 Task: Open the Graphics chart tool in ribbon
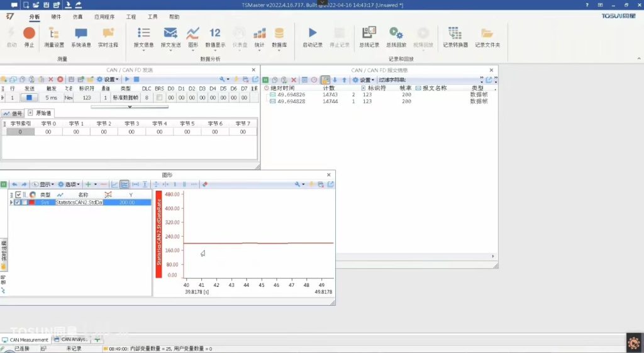192,34
